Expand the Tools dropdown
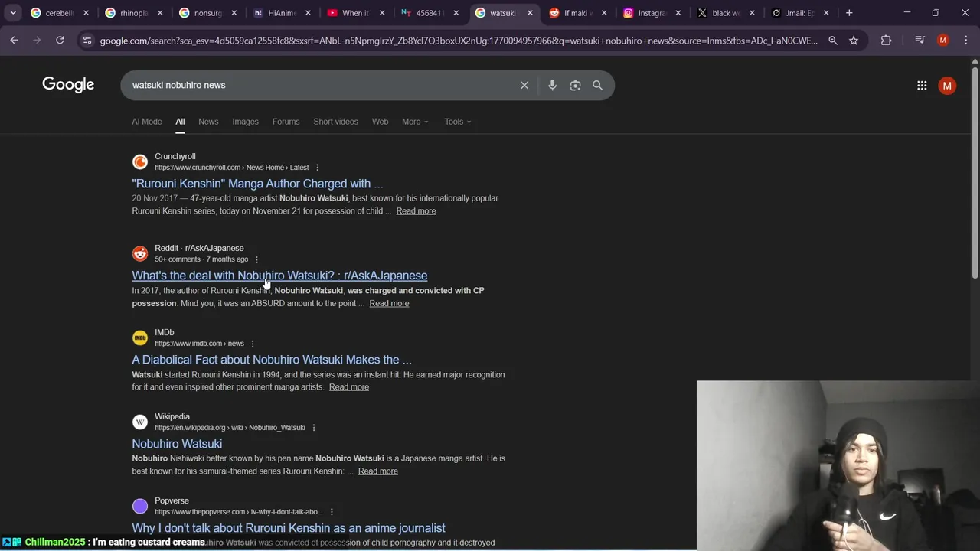Image resolution: width=980 pixels, height=551 pixels. (458, 122)
